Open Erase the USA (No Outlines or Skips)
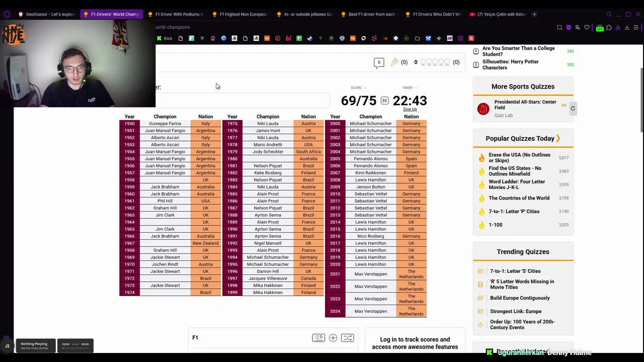The width and height of the screenshot is (644, 362). click(x=519, y=158)
